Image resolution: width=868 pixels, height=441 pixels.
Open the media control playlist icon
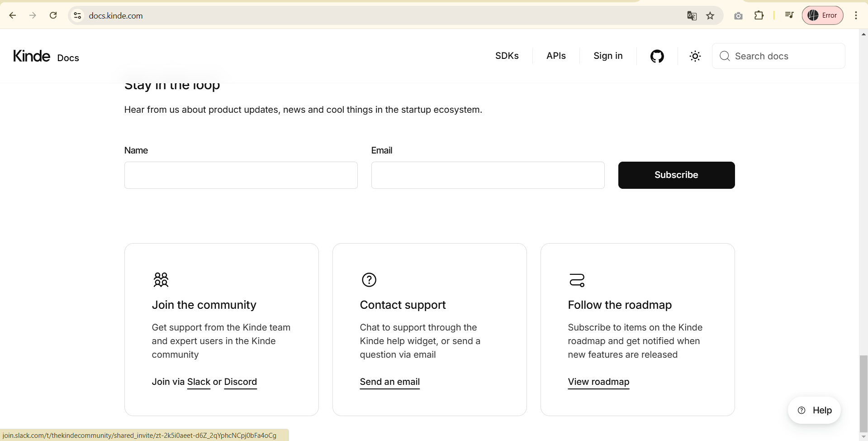[789, 15]
